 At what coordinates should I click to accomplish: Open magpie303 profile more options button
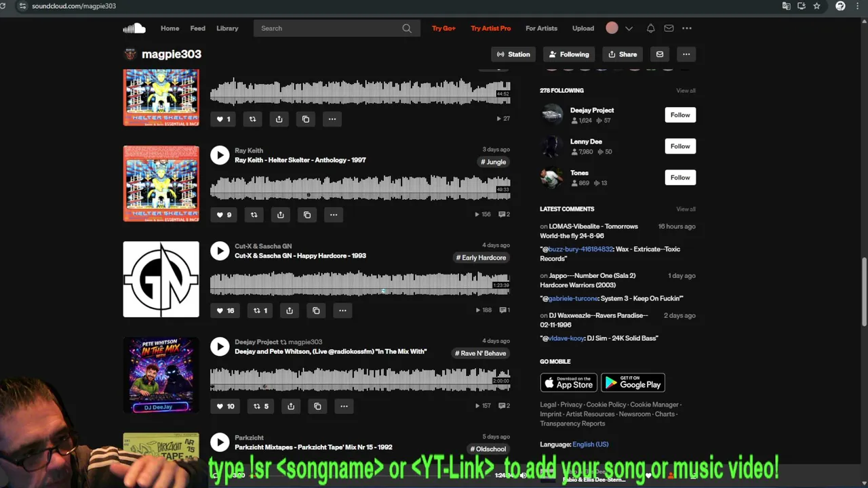pos(686,54)
